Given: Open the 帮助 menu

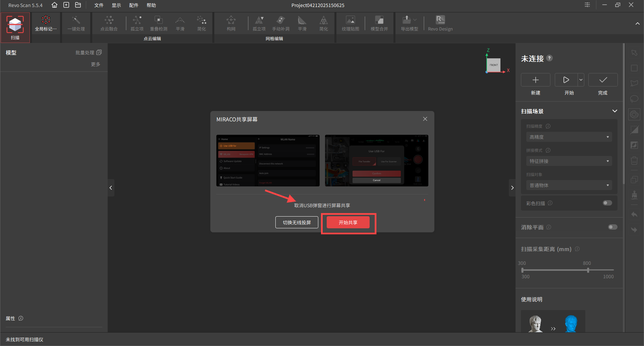Looking at the screenshot, I should tap(151, 5).
